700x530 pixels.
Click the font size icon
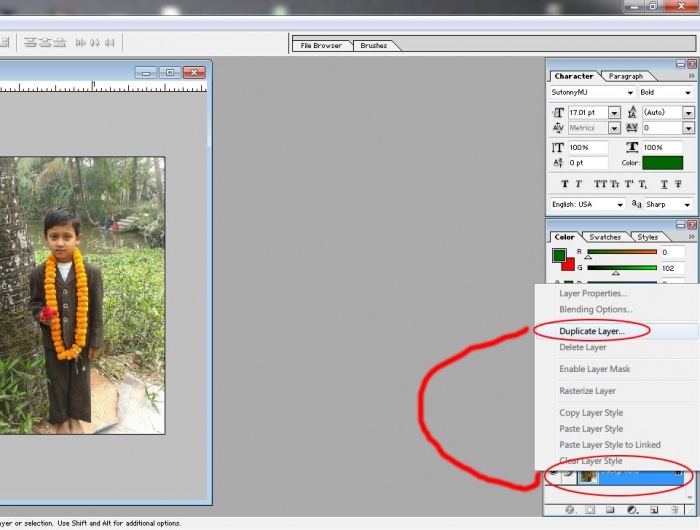[x=558, y=113]
